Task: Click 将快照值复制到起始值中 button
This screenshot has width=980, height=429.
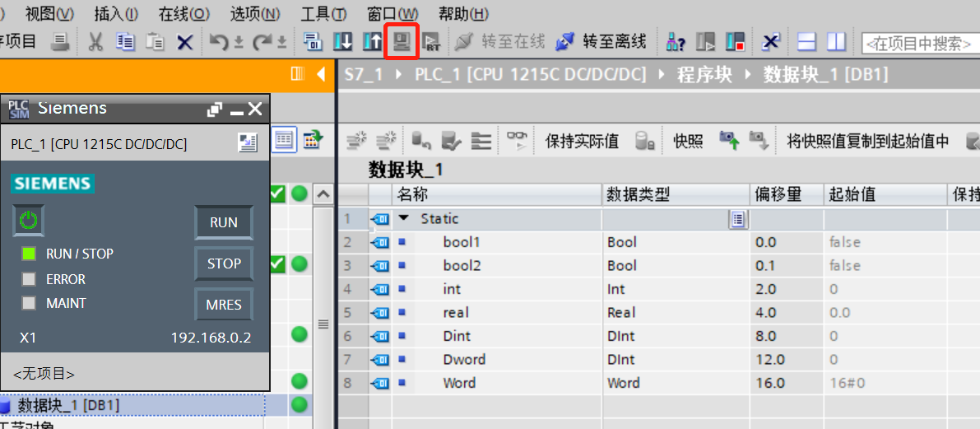Action: click(867, 142)
